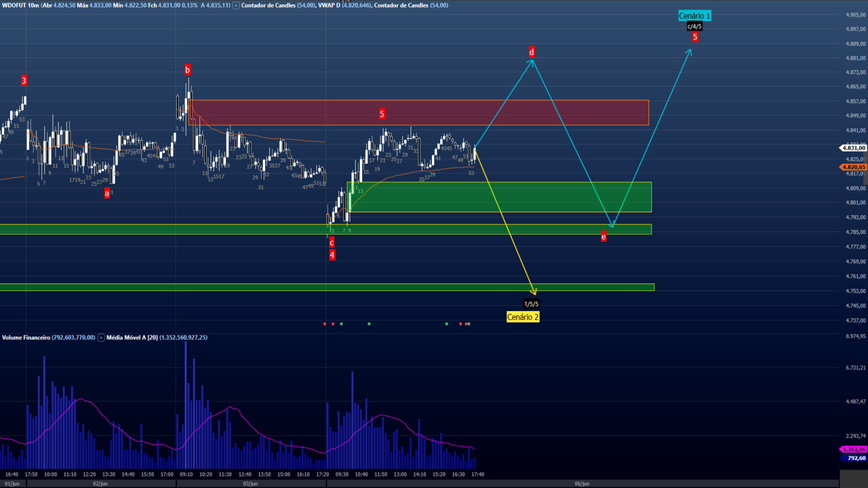
Task: Click the 09:10 time axis label
Action: pos(186,474)
